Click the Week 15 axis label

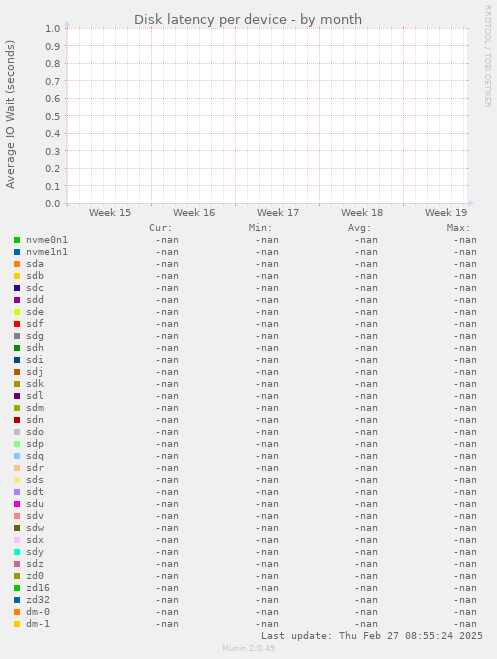click(x=110, y=213)
